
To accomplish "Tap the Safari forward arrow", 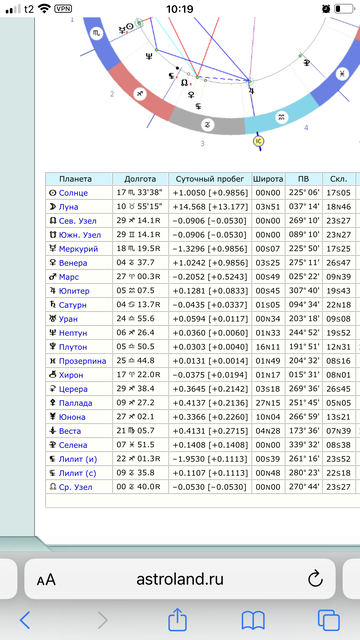I will click(102, 620).
